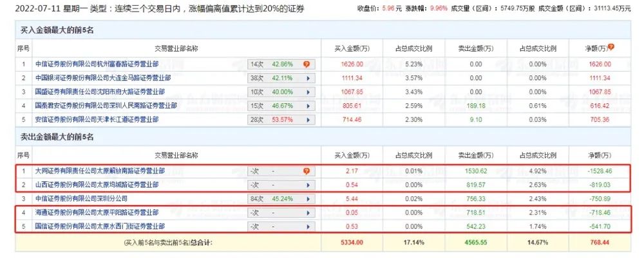644x258 pixels.
Task: Click the 84次 45.24% listing stats box
Action: click(x=281, y=199)
